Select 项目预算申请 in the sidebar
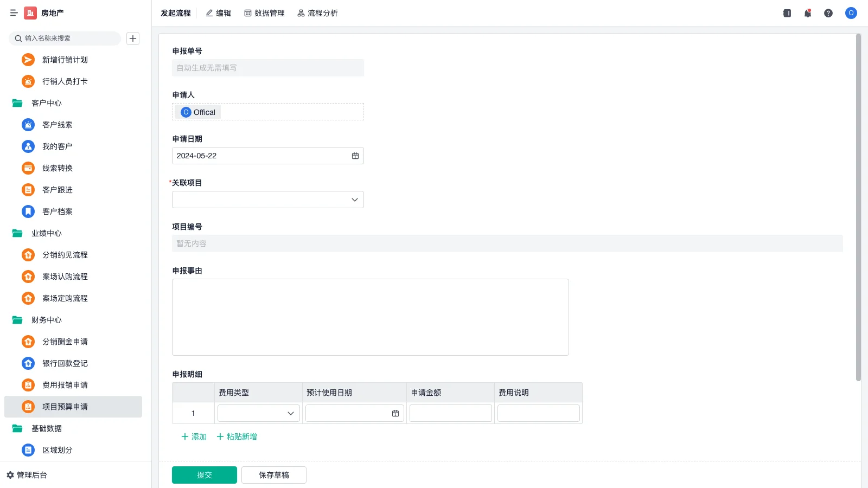 73,407
